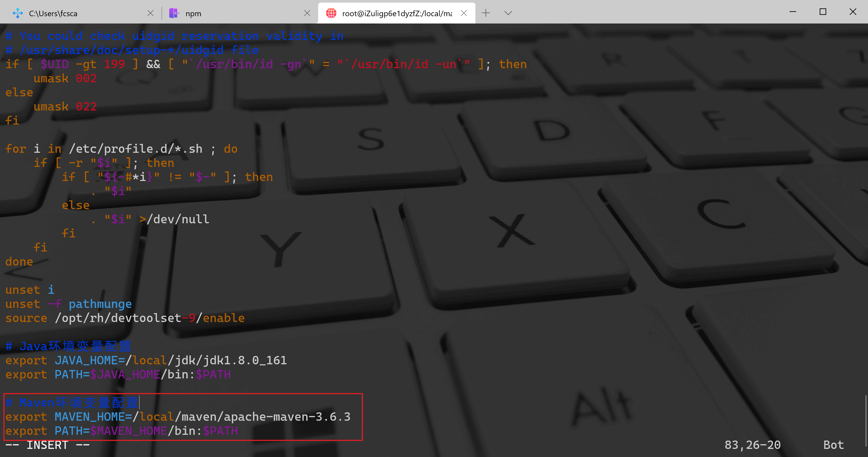Screen dimensions: 868x457
Task: Close the terminal window
Action: 853,12
